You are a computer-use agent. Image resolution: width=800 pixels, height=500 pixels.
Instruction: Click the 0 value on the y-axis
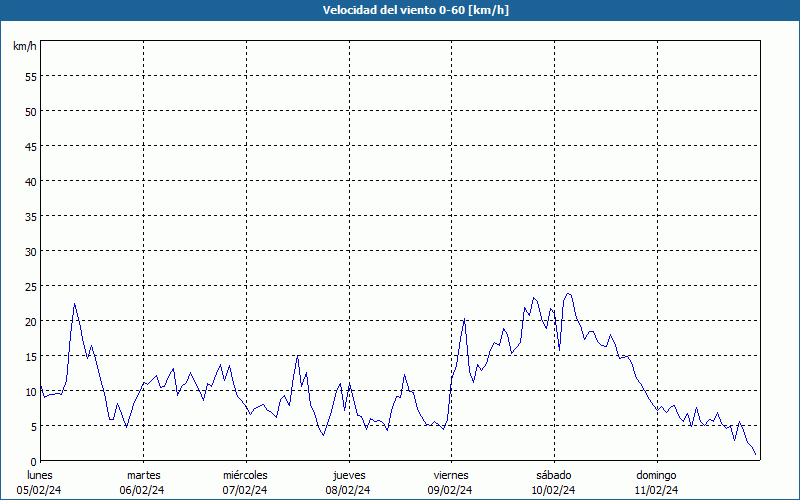coord(34,462)
